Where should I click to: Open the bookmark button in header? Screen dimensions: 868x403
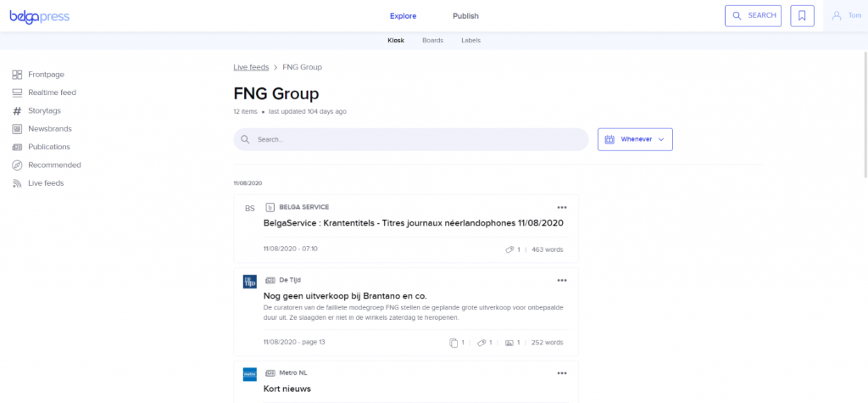(802, 16)
